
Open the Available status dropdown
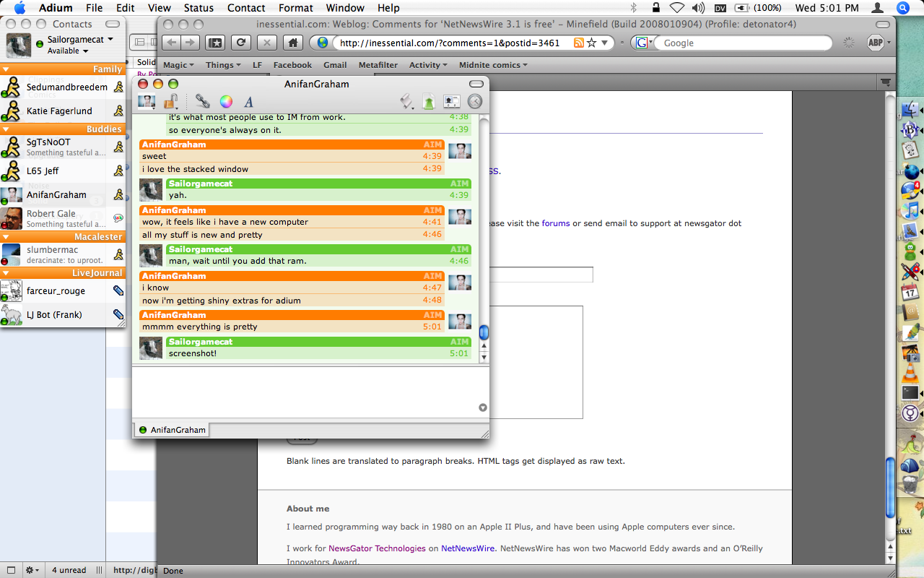[x=68, y=51]
